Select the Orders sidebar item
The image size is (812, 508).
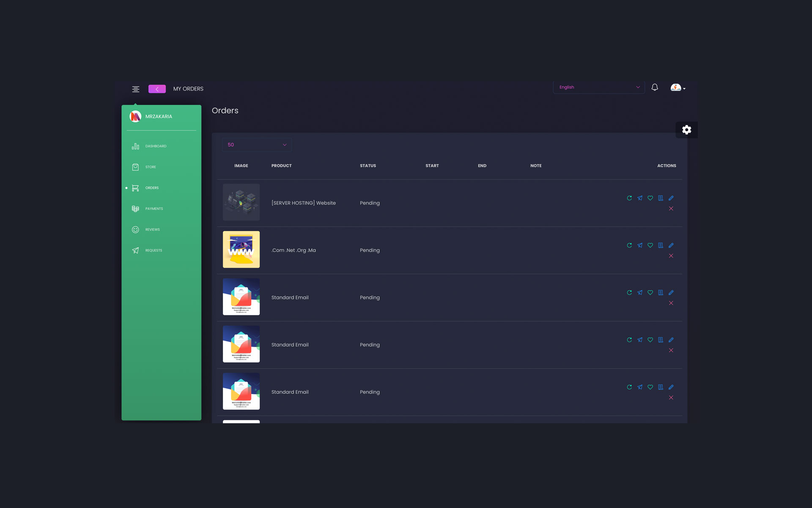[151, 188]
